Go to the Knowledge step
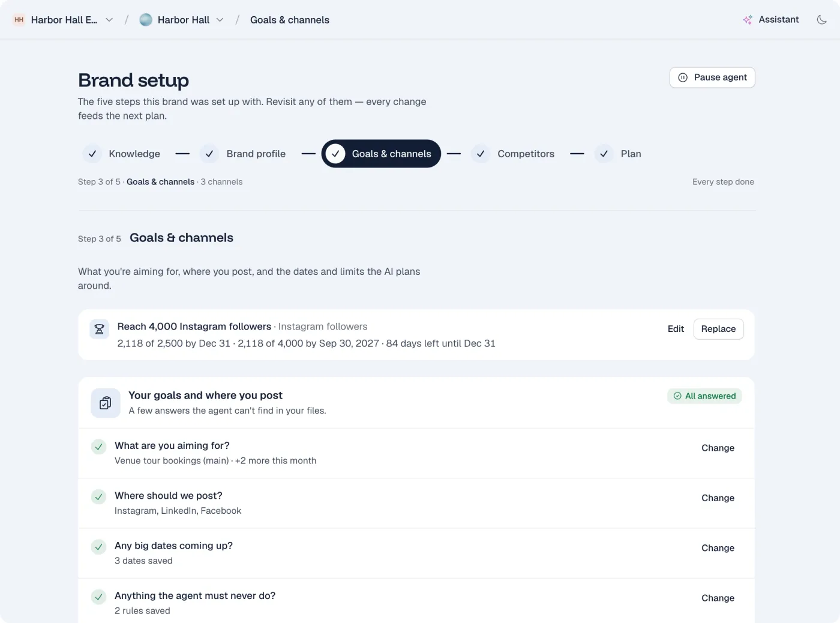 122,154
